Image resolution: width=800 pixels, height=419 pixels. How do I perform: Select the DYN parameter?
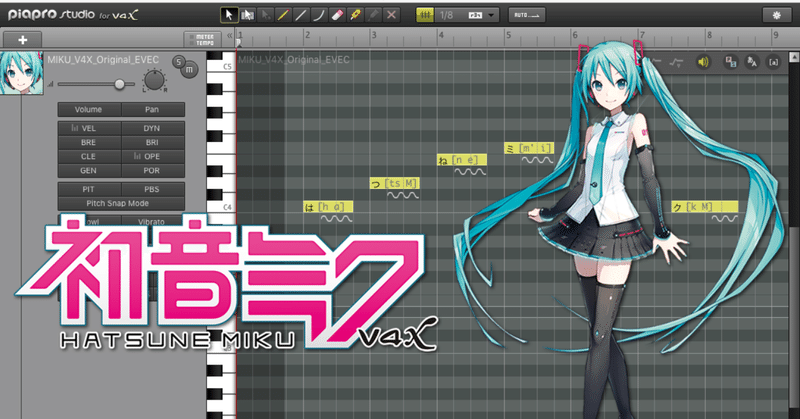tap(153, 128)
